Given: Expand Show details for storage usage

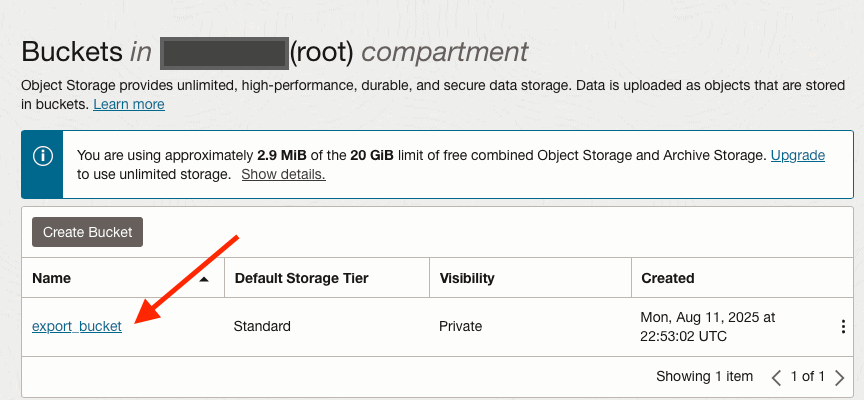Looking at the screenshot, I should 283,174.
